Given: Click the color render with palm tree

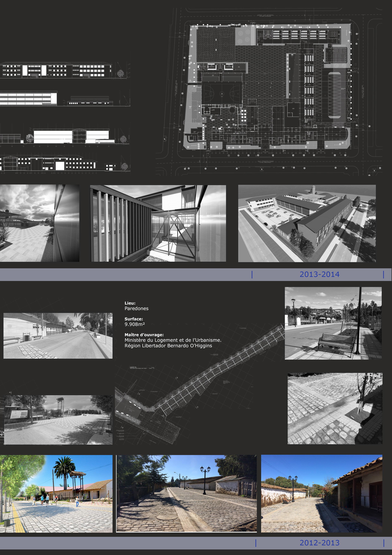Looking at the screenshot, I should 56,494.
